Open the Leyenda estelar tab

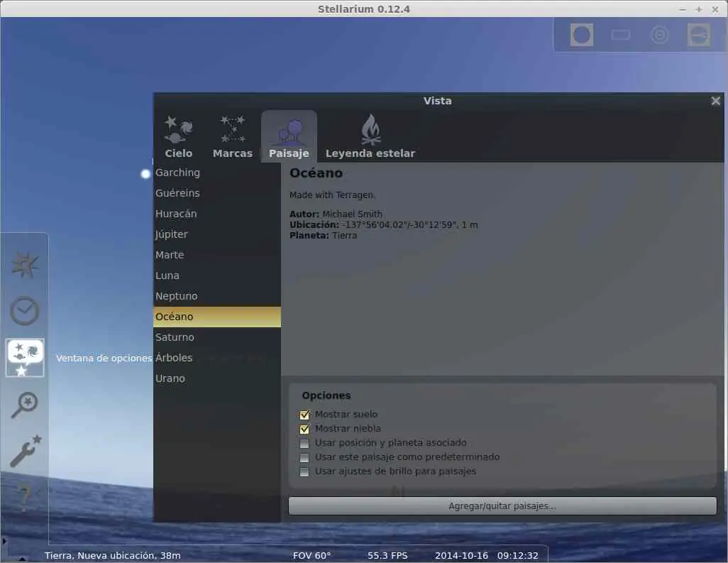coord(370,136)
